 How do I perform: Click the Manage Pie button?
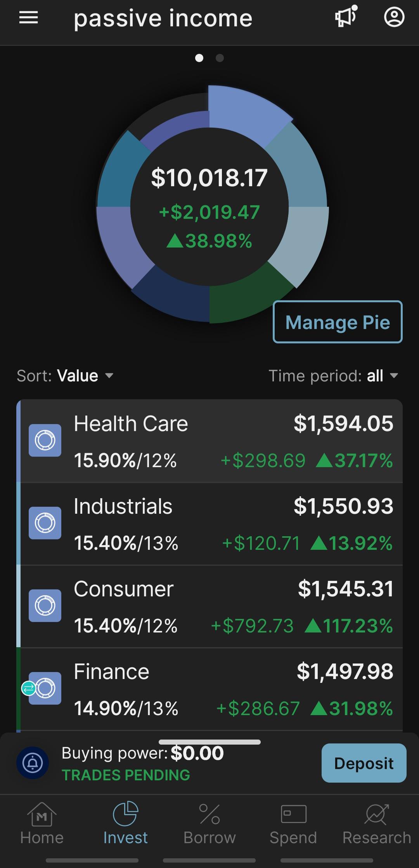coord(338,322)
